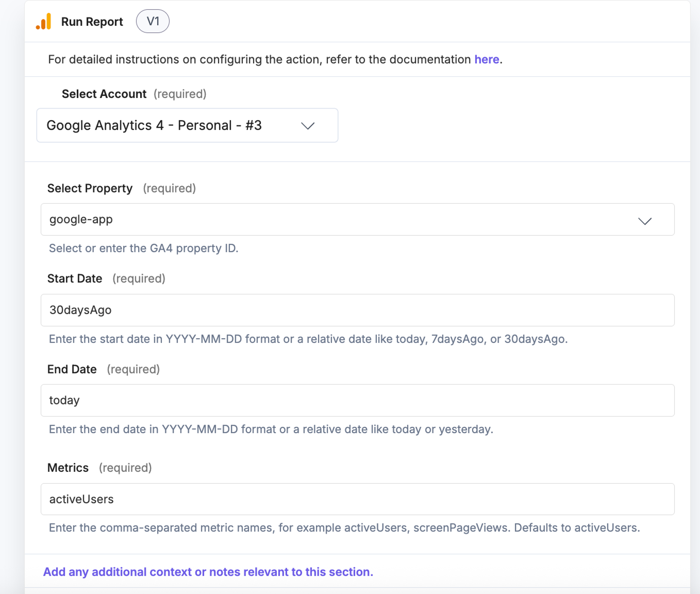The image size is (700, 594).
Task: Click the 'Metrics' label
Action: point(68,468)
